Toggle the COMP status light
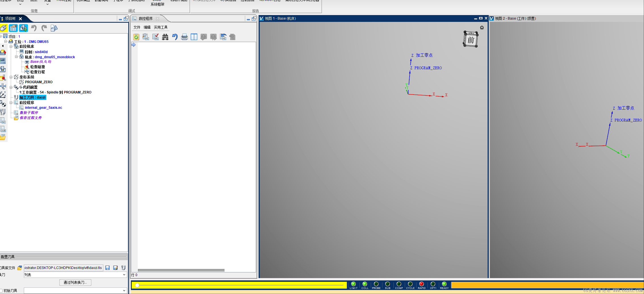Screen dimensions: 644x294 point(399,284)
